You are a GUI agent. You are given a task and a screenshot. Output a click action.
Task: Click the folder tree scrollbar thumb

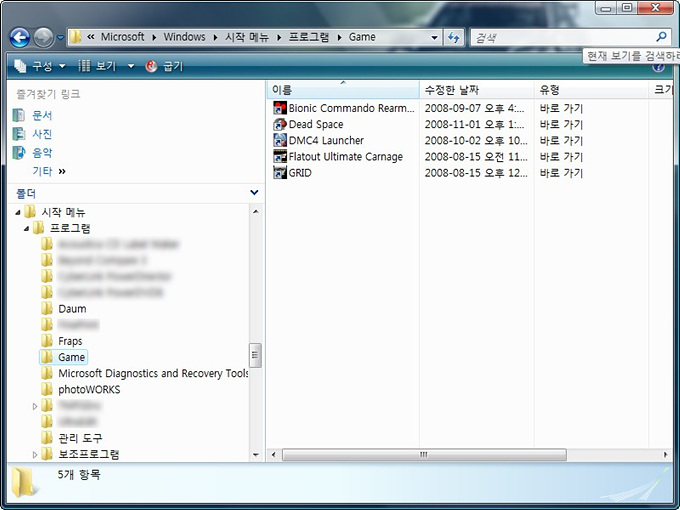coord(255,355)
